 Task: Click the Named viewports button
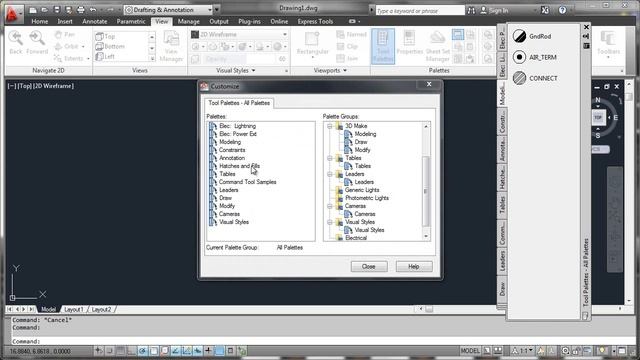point(352,35)
